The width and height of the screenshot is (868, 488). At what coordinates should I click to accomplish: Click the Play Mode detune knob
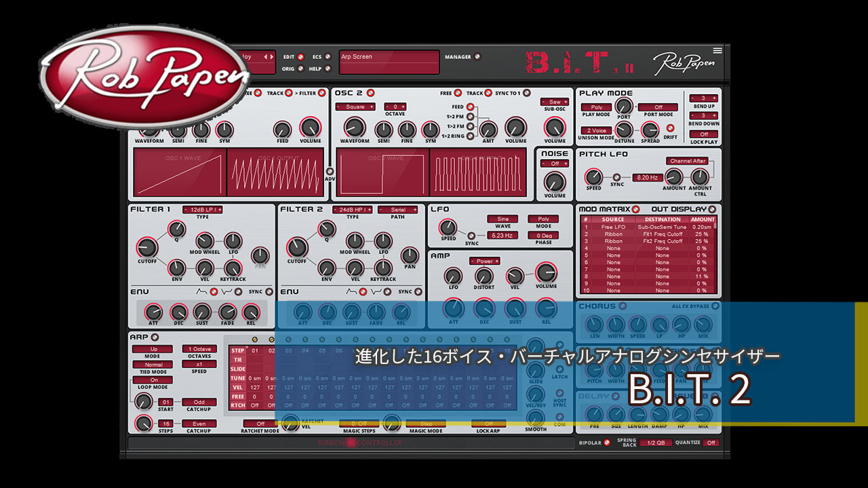[624, 129]
